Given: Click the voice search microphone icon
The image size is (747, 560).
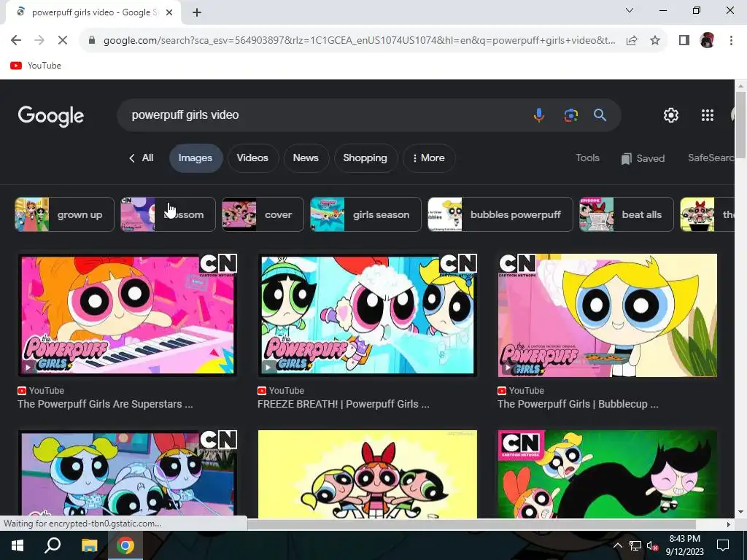Looking at the screenshot, I should click(x=539, y=114).
